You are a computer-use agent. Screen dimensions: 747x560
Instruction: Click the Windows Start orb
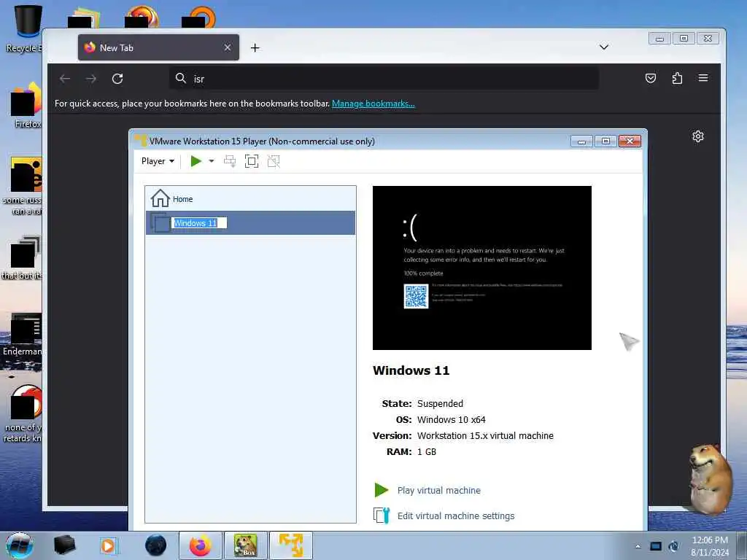tap(20, 545)
